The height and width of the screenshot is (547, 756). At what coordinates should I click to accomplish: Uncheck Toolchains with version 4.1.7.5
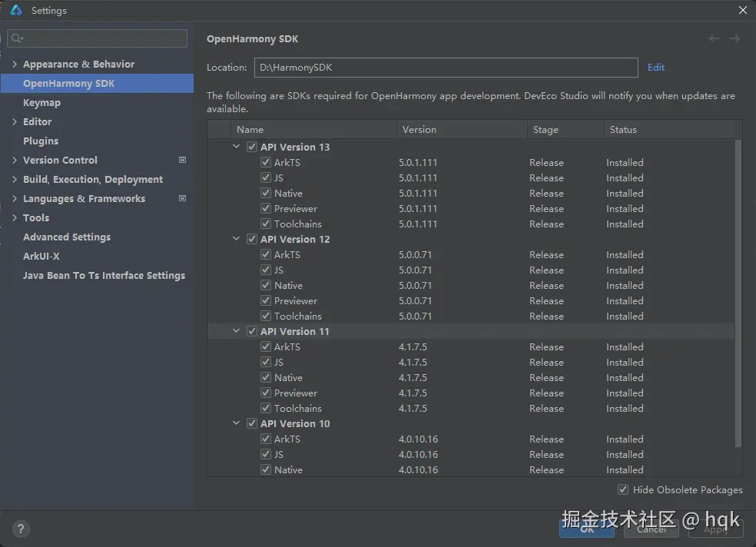(266, 408)
